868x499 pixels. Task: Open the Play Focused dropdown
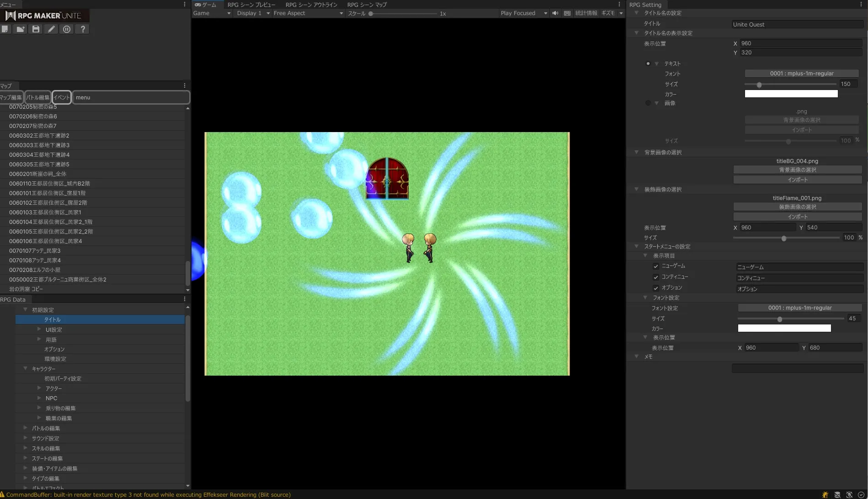tap(523, 13)
